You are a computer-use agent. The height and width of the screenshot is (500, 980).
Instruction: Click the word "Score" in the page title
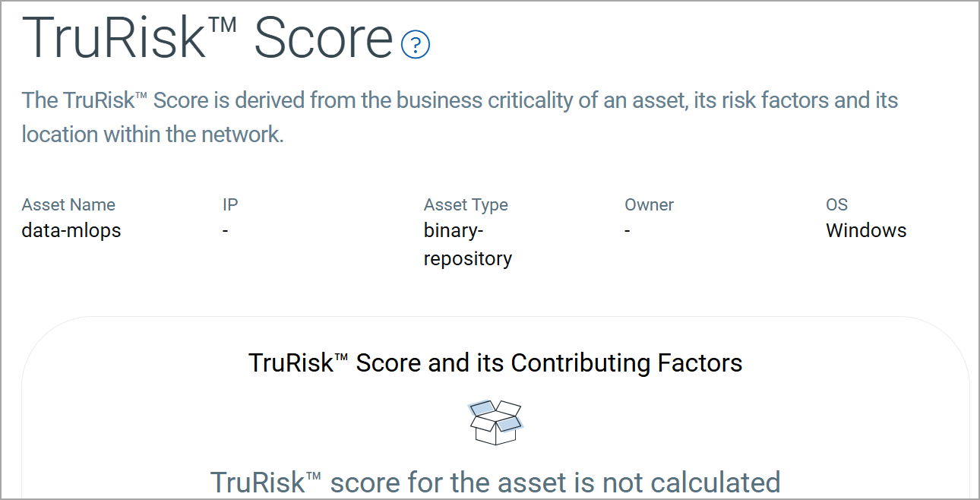[323, 38]
